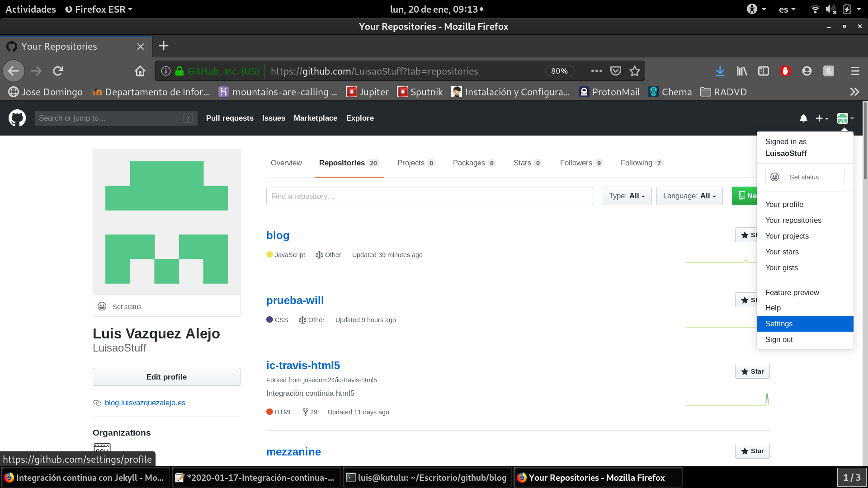
Task: Select Settings in the user menu
Action: click(778, 324)
